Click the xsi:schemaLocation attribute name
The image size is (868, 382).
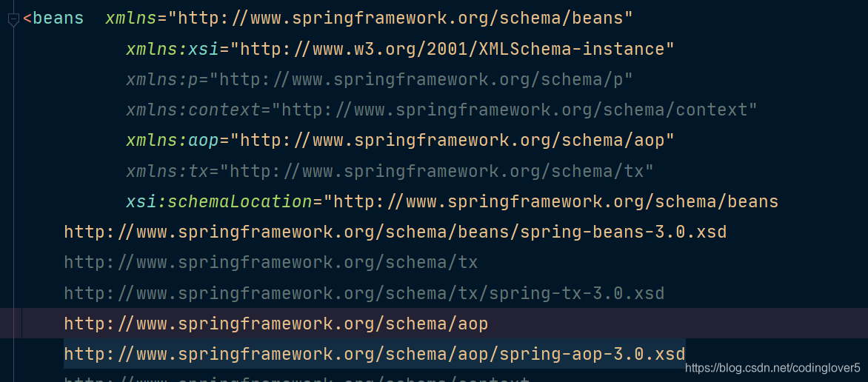pyautogui.click(x=219, y=201)
